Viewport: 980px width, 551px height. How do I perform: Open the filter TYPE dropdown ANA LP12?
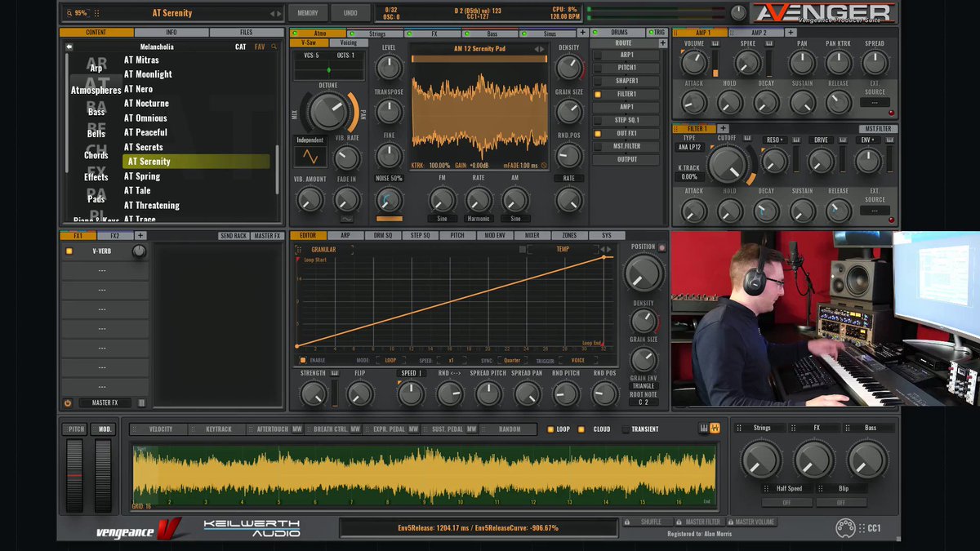pyautogui.click(x=689, y=148)
